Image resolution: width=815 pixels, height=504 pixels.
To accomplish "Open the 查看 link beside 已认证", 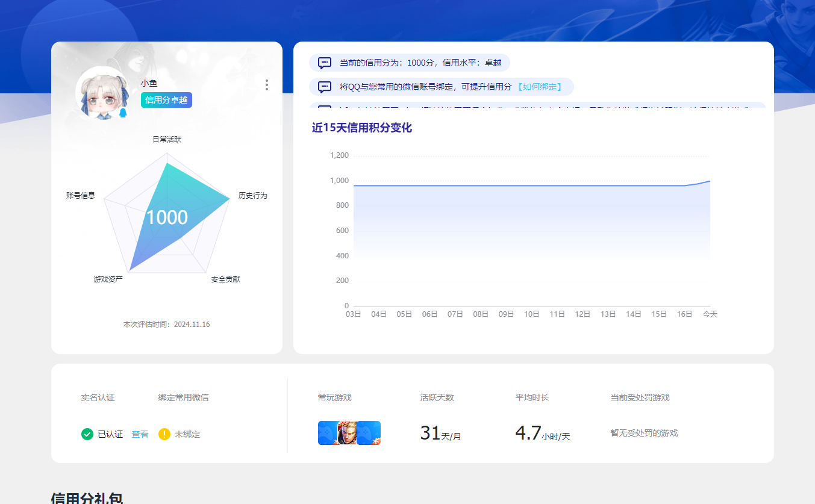I will (140, 434).
